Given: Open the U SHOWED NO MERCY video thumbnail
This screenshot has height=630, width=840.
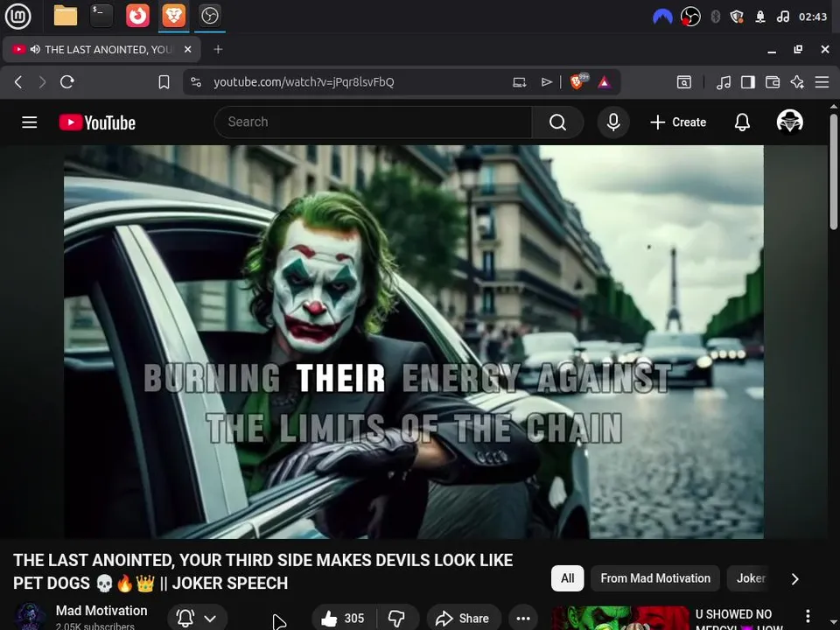Looking at the screenshot, I should click(621, 619).
